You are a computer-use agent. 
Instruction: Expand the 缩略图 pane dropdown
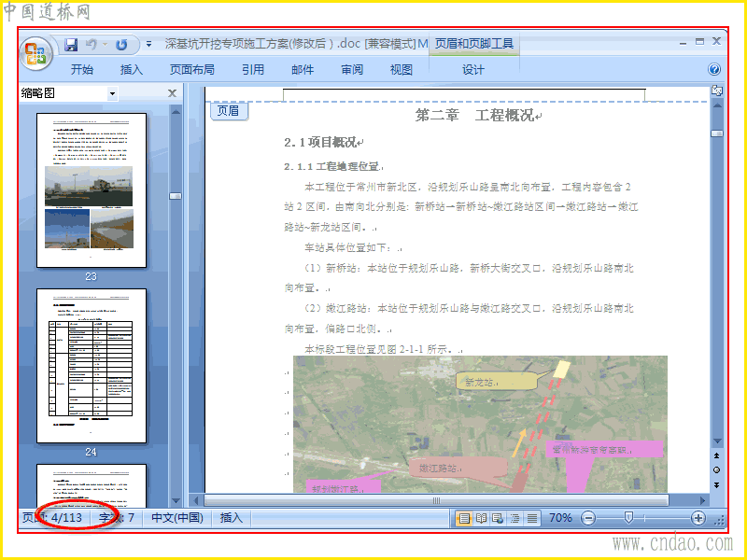(x=112, y=93)
